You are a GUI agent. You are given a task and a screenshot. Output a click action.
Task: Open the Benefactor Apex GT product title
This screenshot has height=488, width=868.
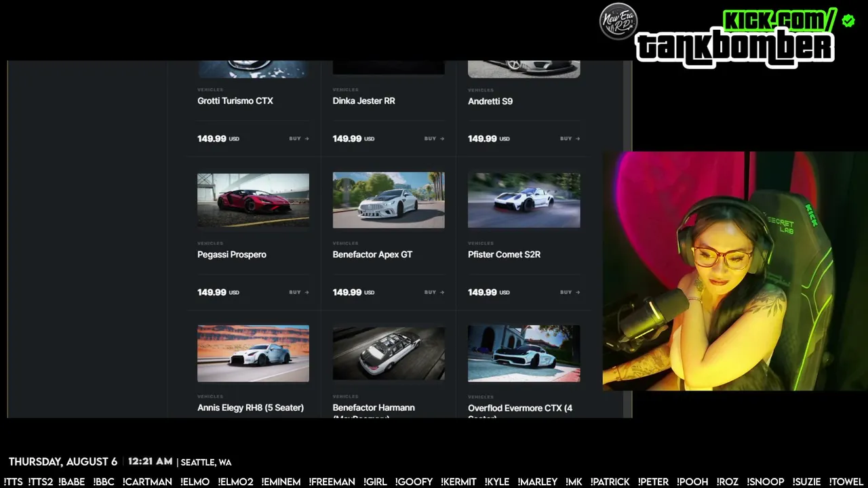(x=372, y=255)
